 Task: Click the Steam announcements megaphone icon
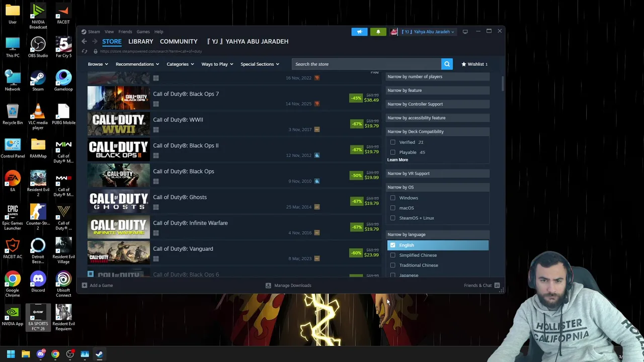click(x=359, y=32)
